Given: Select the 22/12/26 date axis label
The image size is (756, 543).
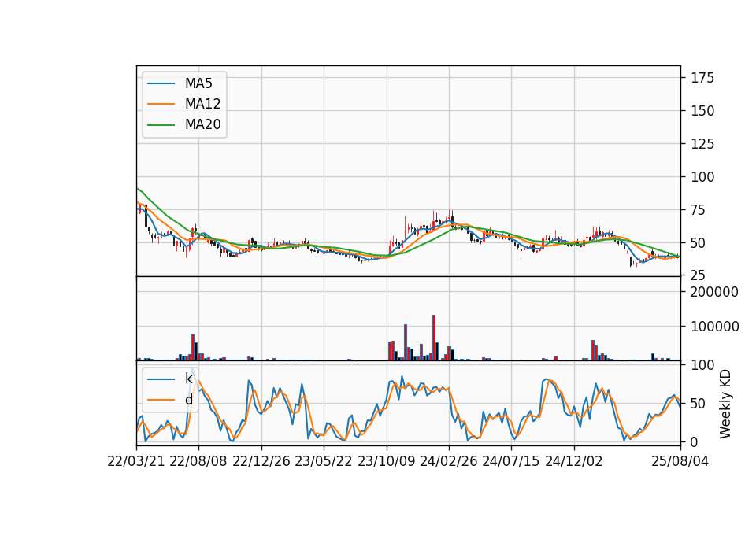Looking at the screenshot, I should (x=261, y=461).
